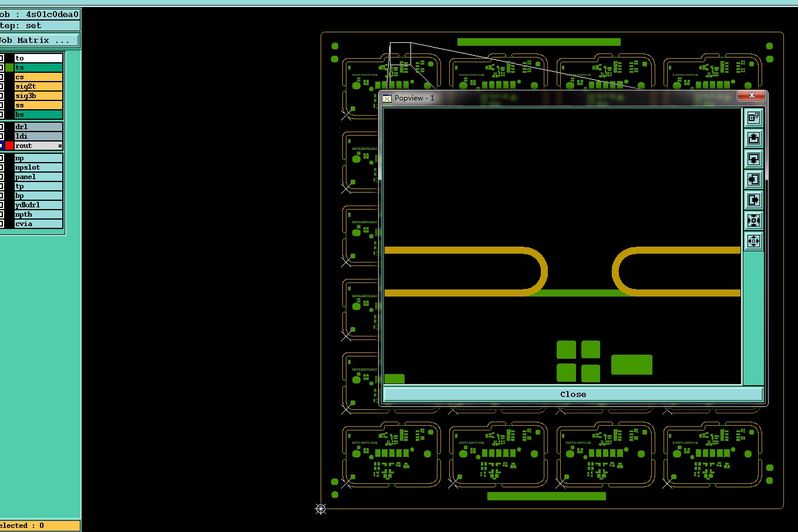Screen dimensions: 798x532
Task: Select the 'ydkdrl' layer name
Action: click(39, 205)
